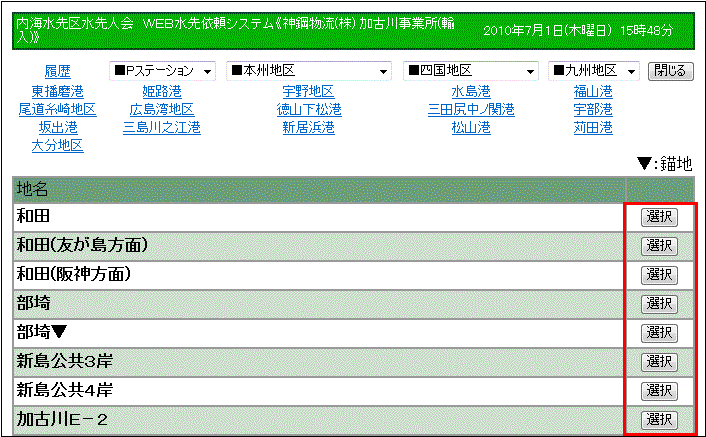Click 選択 for 部埼▼ anchorage row
The height and width of the screenshot is (437, 706).
(x=659, y=332)
